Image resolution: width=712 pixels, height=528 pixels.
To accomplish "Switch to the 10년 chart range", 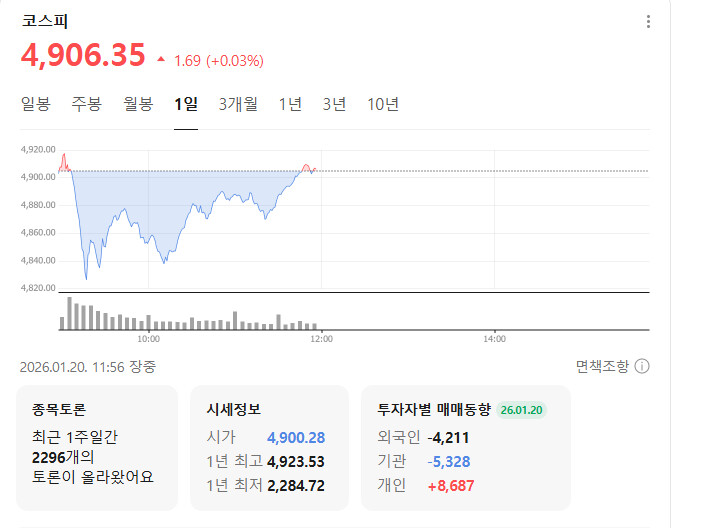I will point(383,104).
